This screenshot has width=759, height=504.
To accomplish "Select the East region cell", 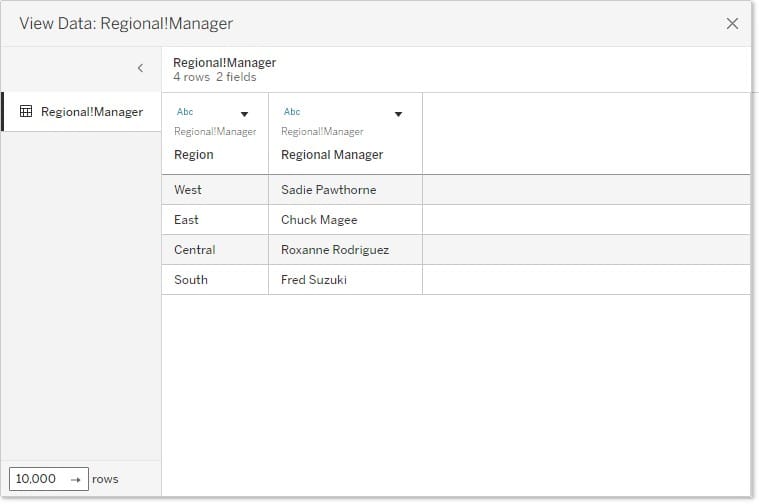I will pos(187,220).
